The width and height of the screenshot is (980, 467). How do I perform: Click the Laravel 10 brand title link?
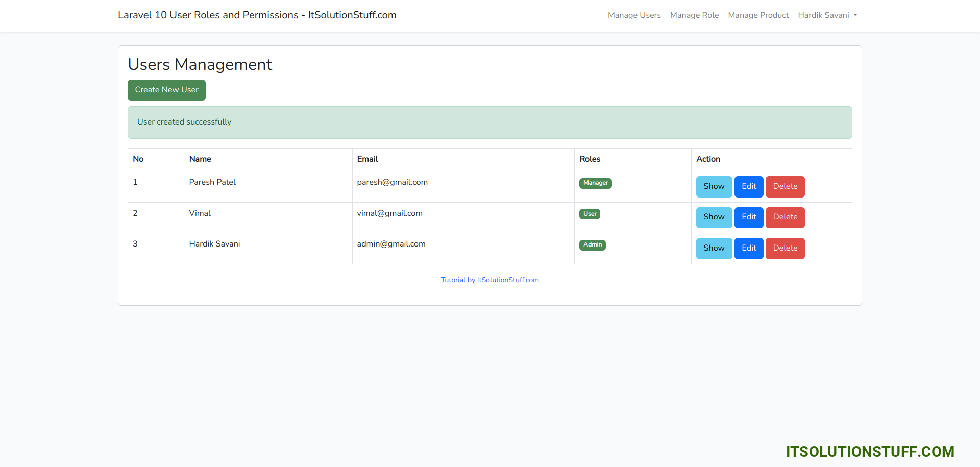[x=257, y=15]
